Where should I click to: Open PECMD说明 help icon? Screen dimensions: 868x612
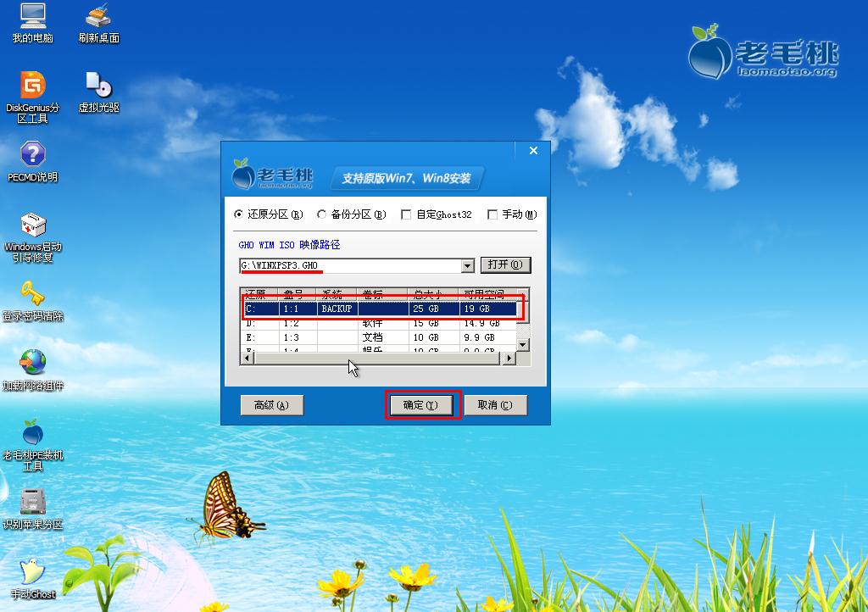(32, 155)
